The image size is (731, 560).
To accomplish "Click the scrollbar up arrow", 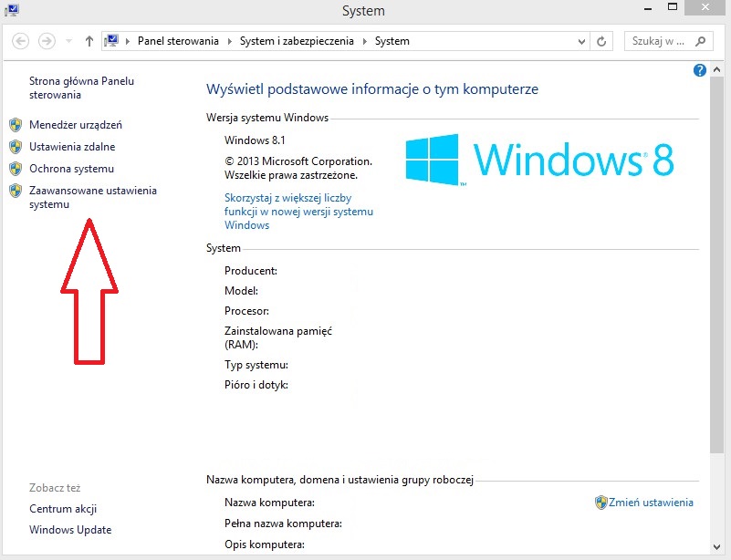I will pos(717,70).
